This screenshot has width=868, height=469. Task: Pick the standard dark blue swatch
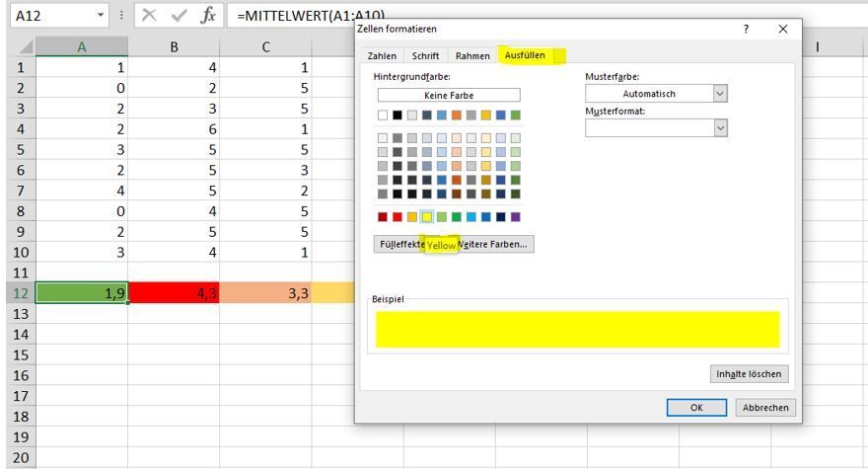[x=501, y=217]
